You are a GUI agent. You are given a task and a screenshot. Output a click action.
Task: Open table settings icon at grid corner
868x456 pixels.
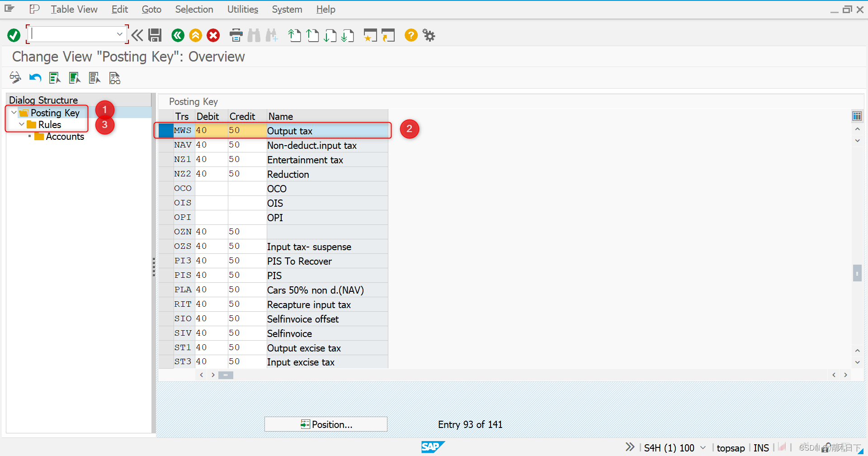pyautogui.click(x=857, y=116)
